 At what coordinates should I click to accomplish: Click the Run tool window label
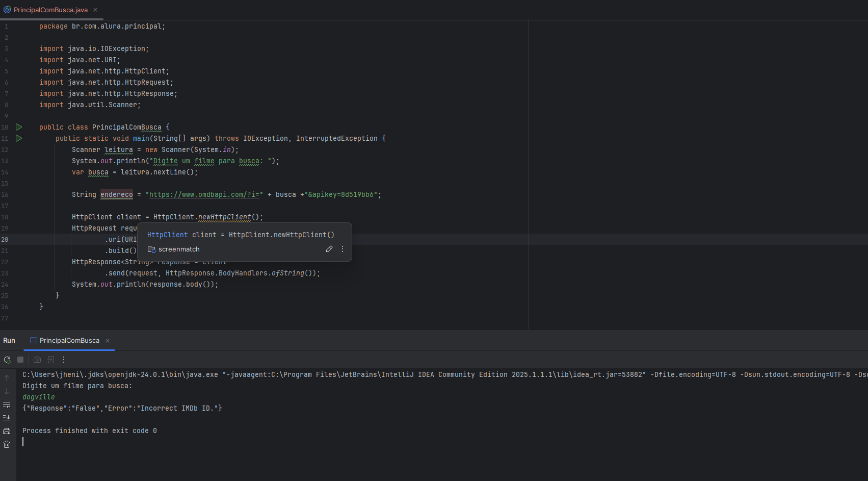point(9,340)
